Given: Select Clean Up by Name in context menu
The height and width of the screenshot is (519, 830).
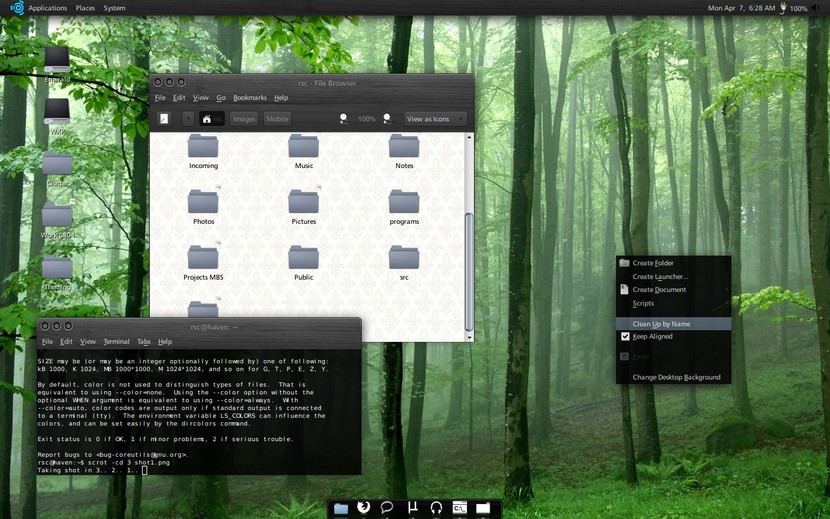Looking at the screenshot, I should click(x=661, y=324).
